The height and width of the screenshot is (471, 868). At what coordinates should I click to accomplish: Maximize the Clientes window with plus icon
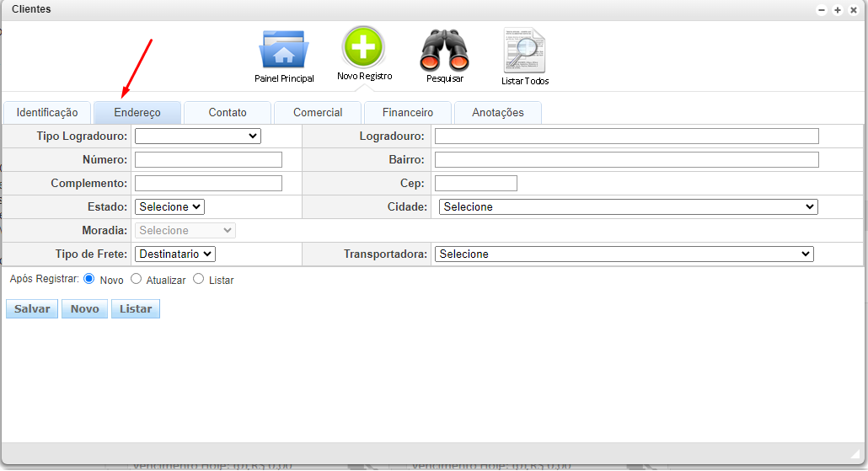pyautogui.click(x=838, y=10)
